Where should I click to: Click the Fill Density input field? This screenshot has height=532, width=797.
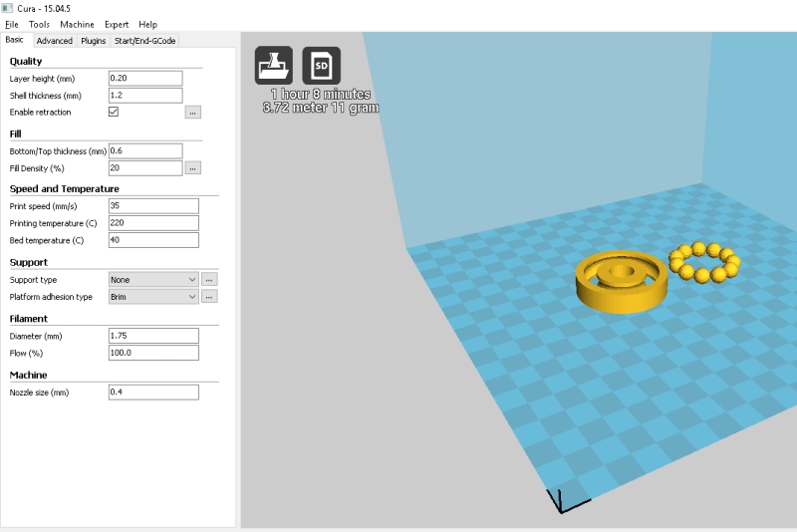pos(145,168)
